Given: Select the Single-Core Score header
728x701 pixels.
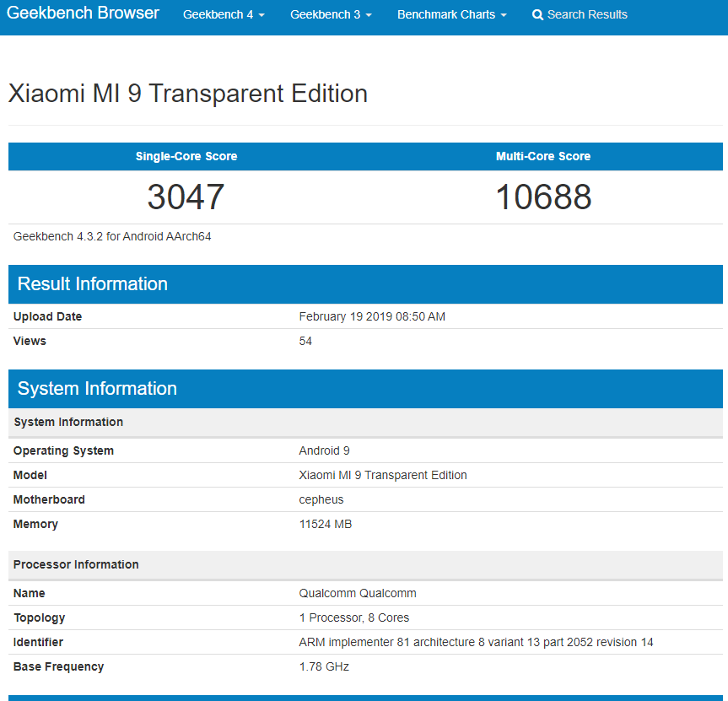Looking at the screenshot, I should pos(186,156).
